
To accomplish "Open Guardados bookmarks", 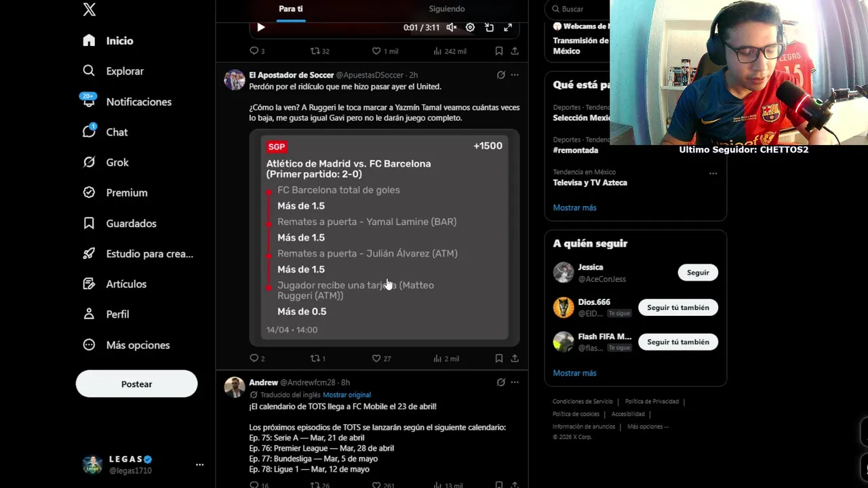I will [119, 223].
